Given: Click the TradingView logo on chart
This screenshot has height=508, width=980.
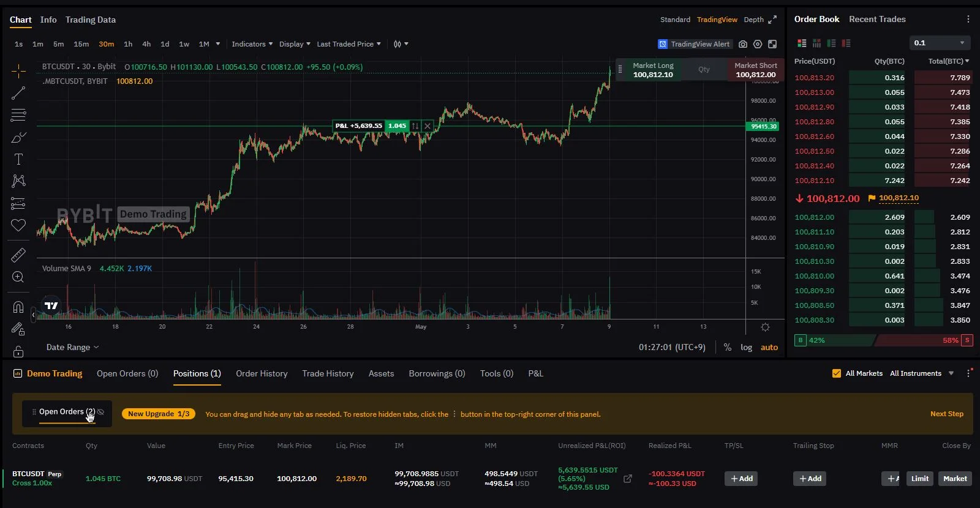Looking at the screenshot, I should click(x=51, y=305).
